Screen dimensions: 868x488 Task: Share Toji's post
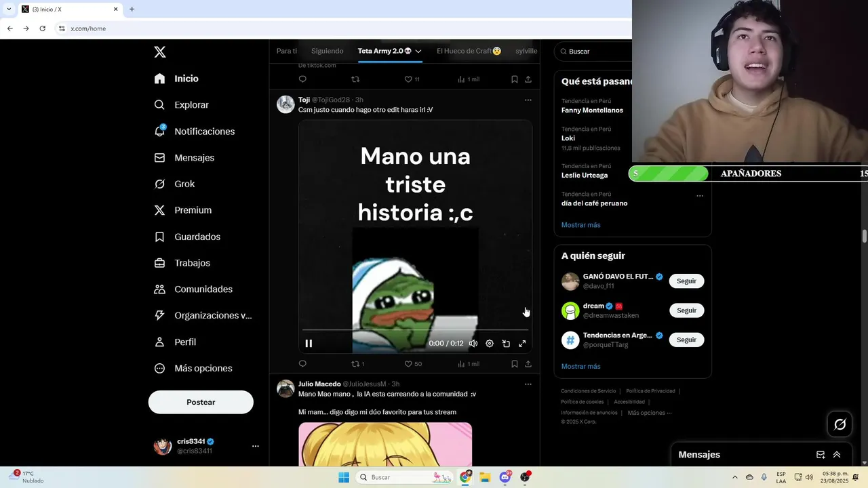pos(528,364)
